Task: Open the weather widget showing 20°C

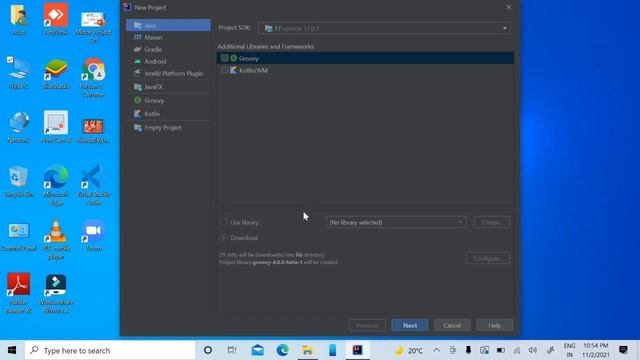Action: pos(409,350)
